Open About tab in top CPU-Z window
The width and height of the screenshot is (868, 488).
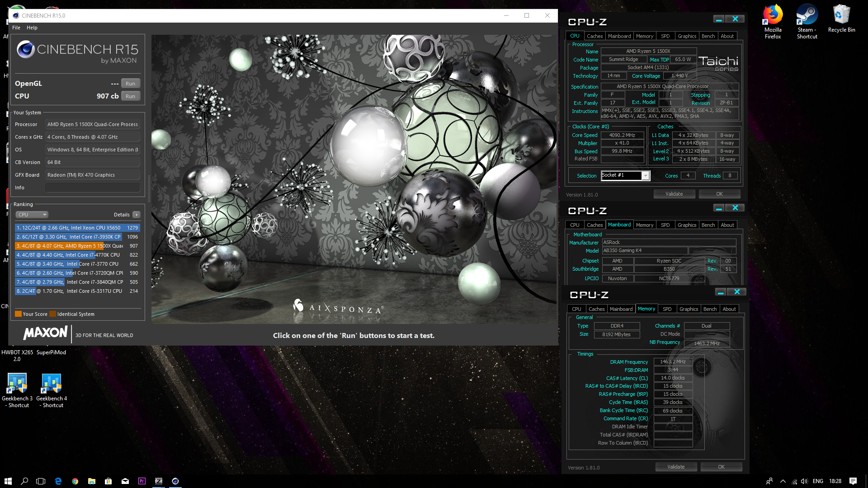coord(727,36)
